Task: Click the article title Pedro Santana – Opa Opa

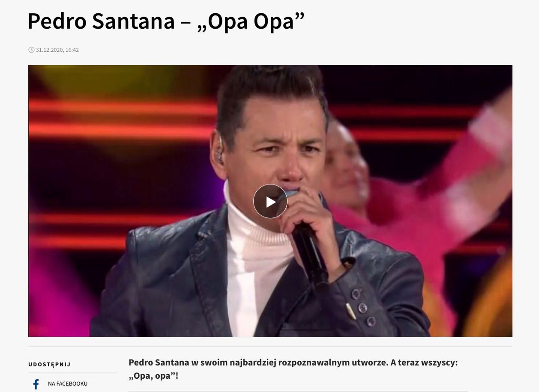Action: [166, 21]
